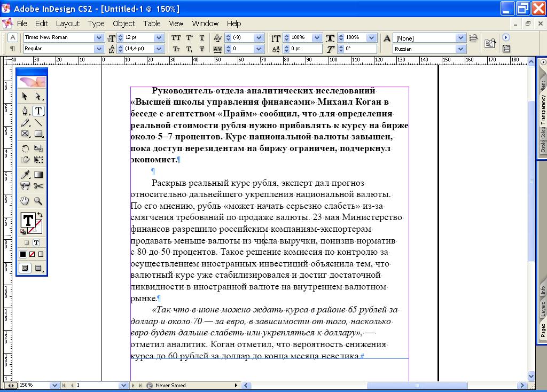547x392 pixels.
Task: Select the Shear tool
Action: 25,160
